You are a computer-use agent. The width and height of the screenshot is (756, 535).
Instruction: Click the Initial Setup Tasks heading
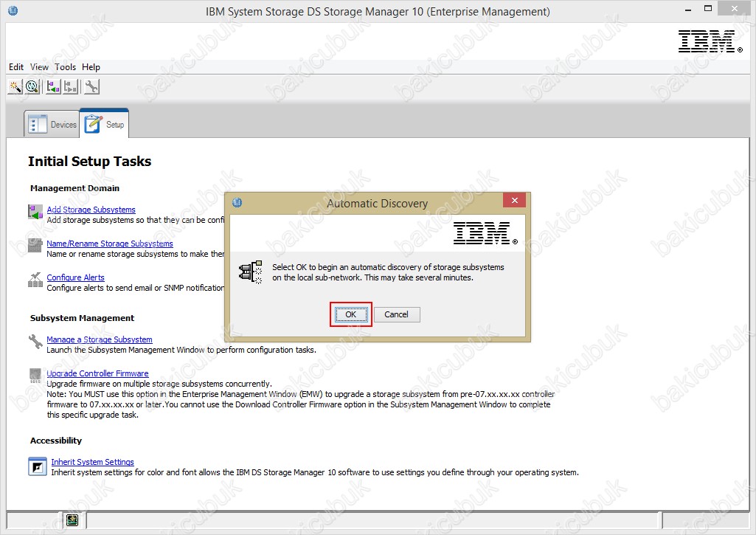point(90,161)
